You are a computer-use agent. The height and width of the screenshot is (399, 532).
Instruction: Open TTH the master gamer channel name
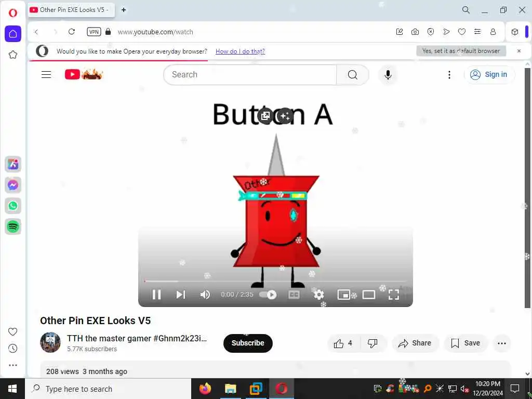point(137,338)
